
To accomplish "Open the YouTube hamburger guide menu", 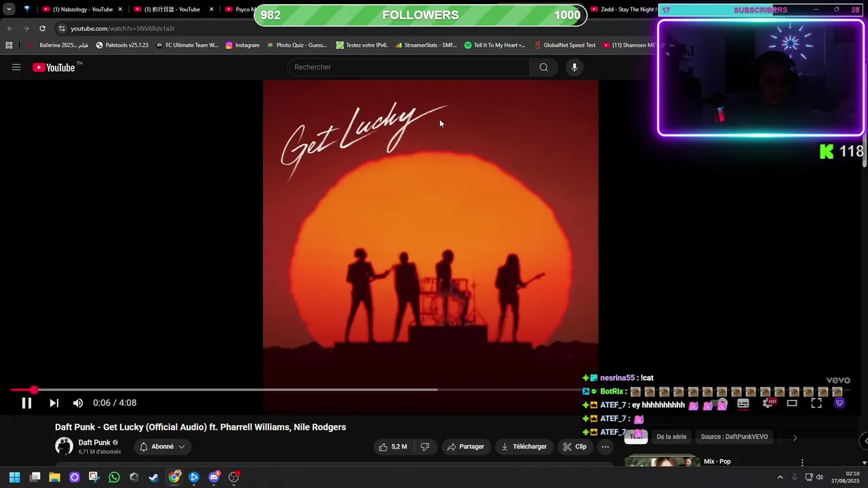I will [x=16, y=67].
